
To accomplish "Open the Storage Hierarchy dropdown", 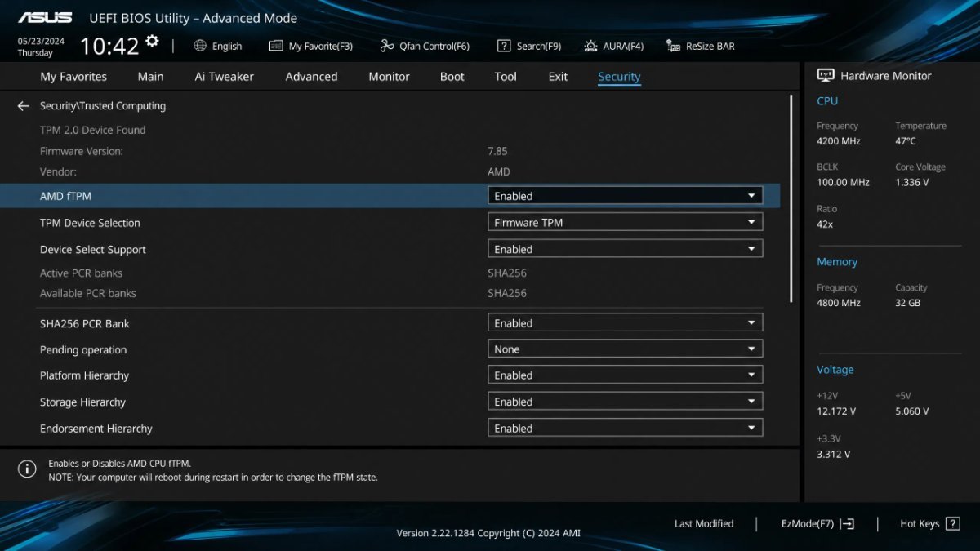I will [x=625, y=402].
